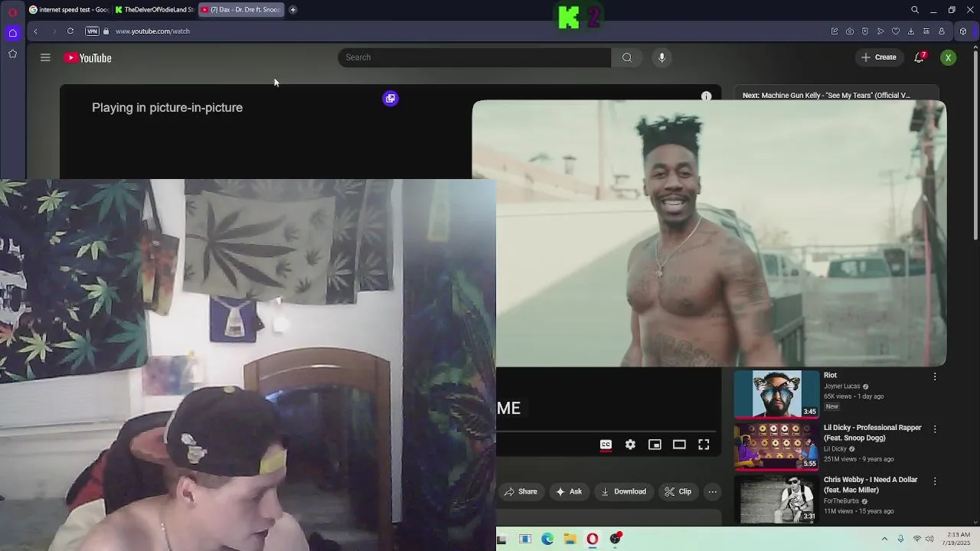Open options menu for Professional Rapper video

[934, 429]
